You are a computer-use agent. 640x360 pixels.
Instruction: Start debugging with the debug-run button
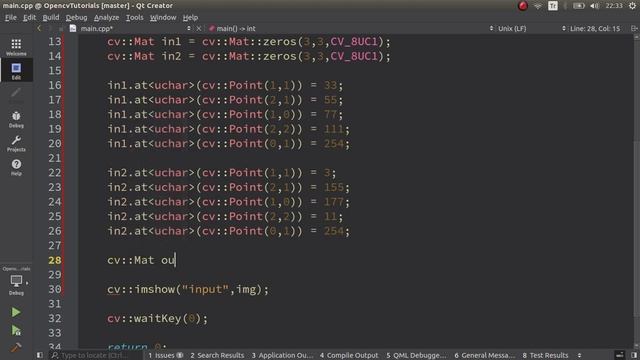click(x=16, y=330)
